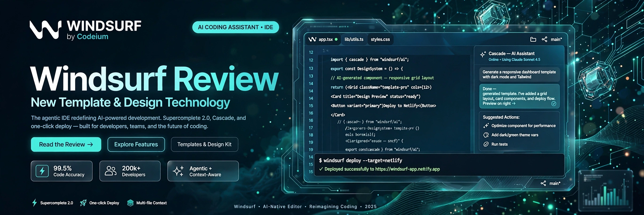Screen dimensions: 644x215
Task: Switch to the lib/utils.ts tab
Action: pos(354,39)
